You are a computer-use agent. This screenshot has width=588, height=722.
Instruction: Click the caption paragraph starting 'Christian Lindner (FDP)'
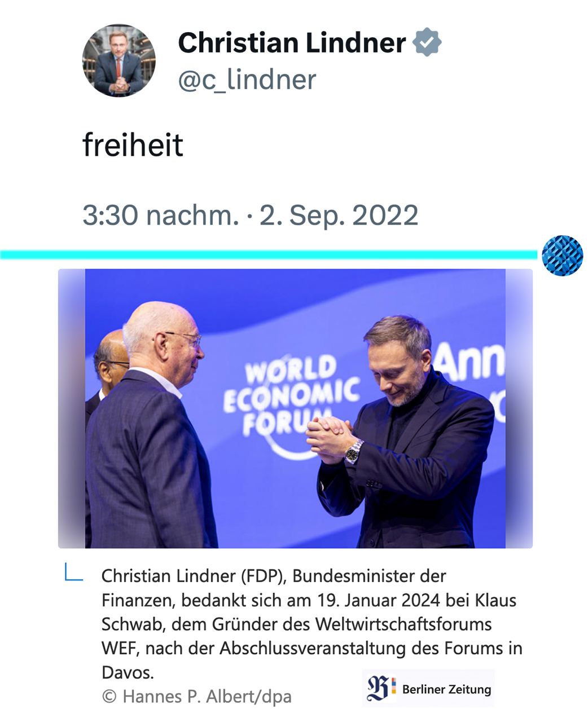[x=311, y=624]
